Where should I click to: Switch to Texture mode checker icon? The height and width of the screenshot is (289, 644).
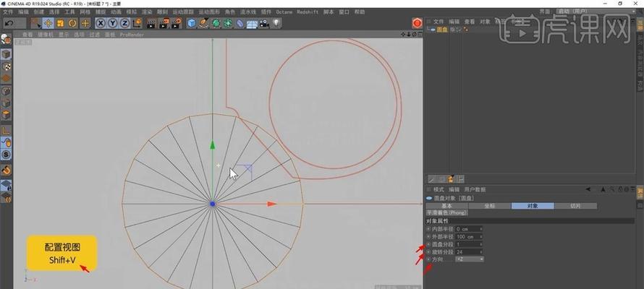(x=7, y=66)
